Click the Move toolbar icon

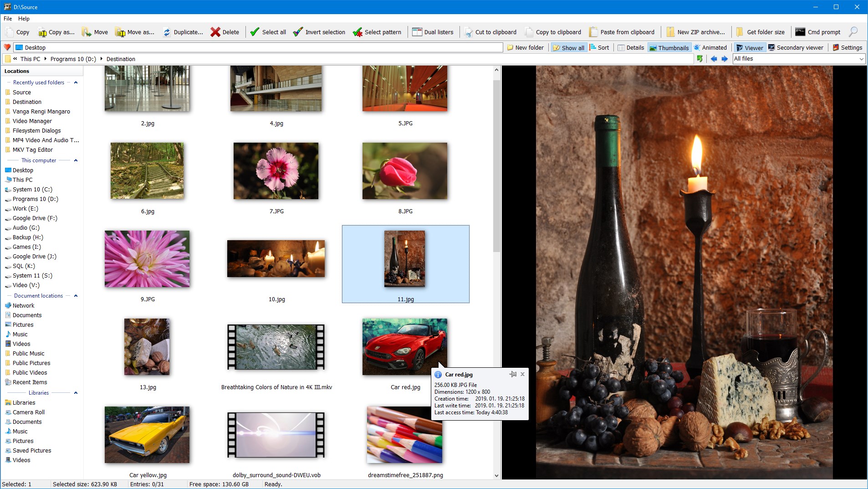[87, 32]
